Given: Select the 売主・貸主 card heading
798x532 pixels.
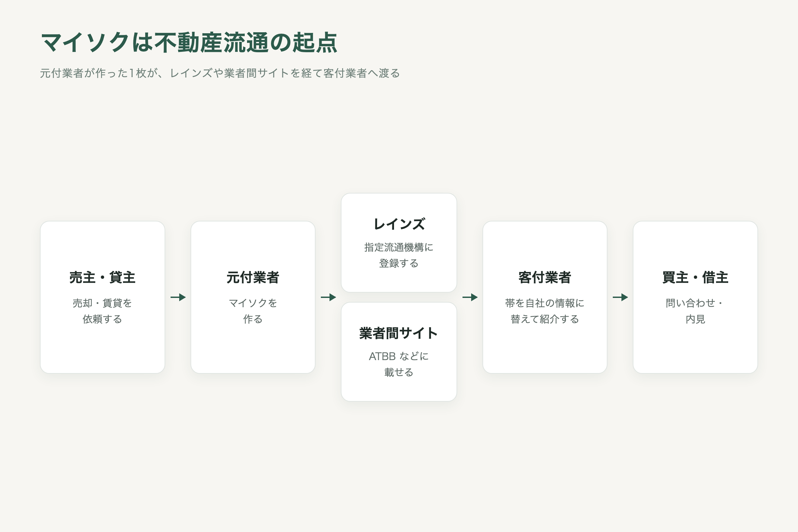Looking at the screenshot, I should pos(102,278).
